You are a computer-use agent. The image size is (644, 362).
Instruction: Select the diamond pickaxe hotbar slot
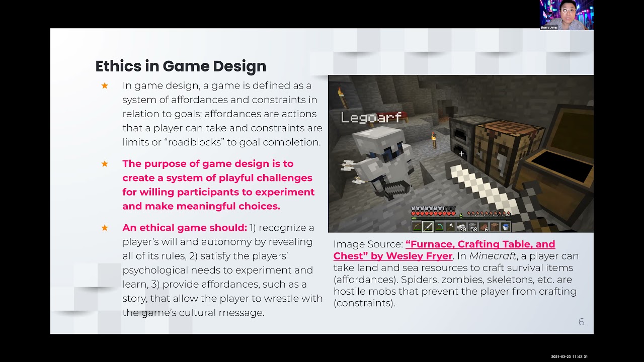click(x=439, y=227)
